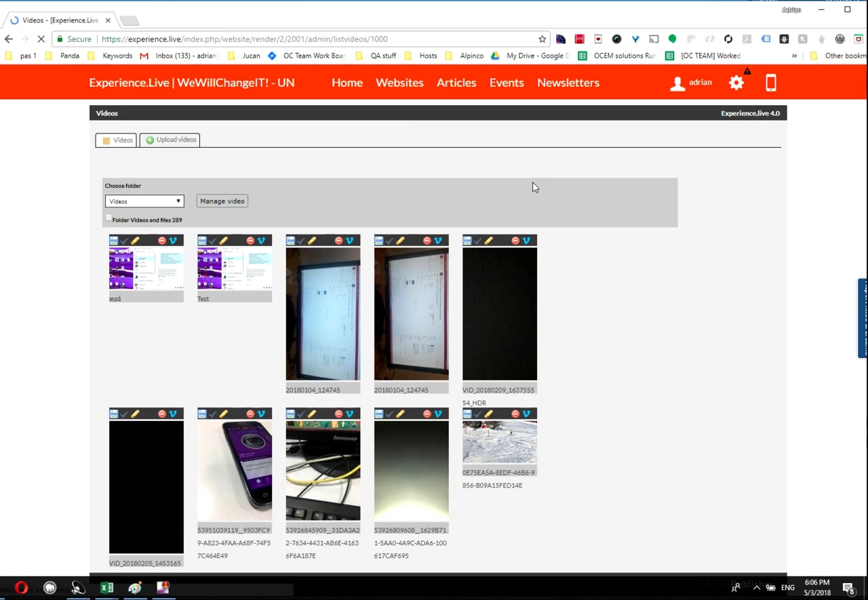Click the ENG language indicator in taskbar
The width and height of the screenshot is (868, 600).
[787, 588]
